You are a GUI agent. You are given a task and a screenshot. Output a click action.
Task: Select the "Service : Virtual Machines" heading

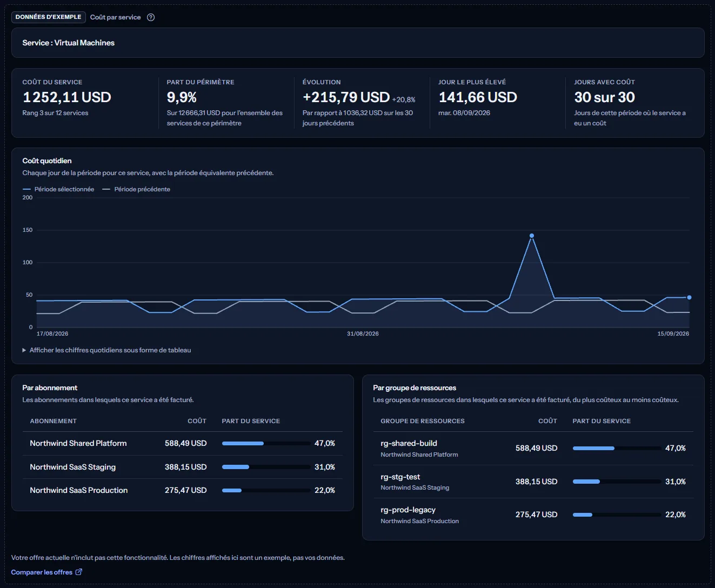point(69,43)
